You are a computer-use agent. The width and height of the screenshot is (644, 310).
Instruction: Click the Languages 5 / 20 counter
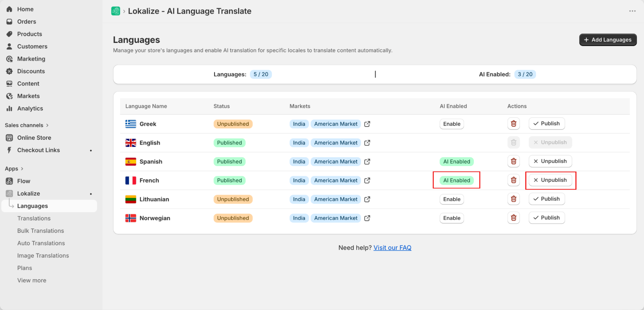(x=261, y=74)
